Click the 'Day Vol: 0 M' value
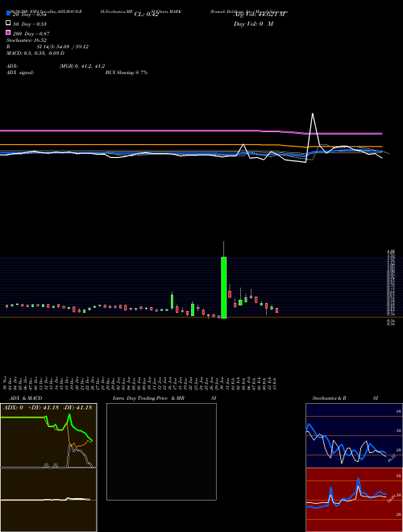The image size is (403, 532). pyautogui.click(x=253, y=24)
